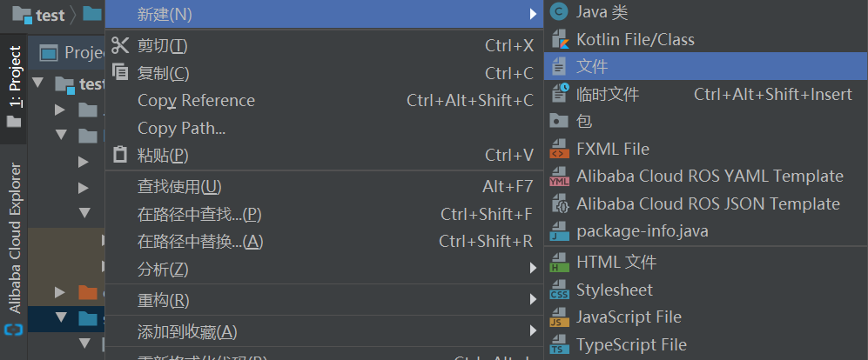
Task: Click the Kotlin File/Class icon
Action: click(560, 39)
